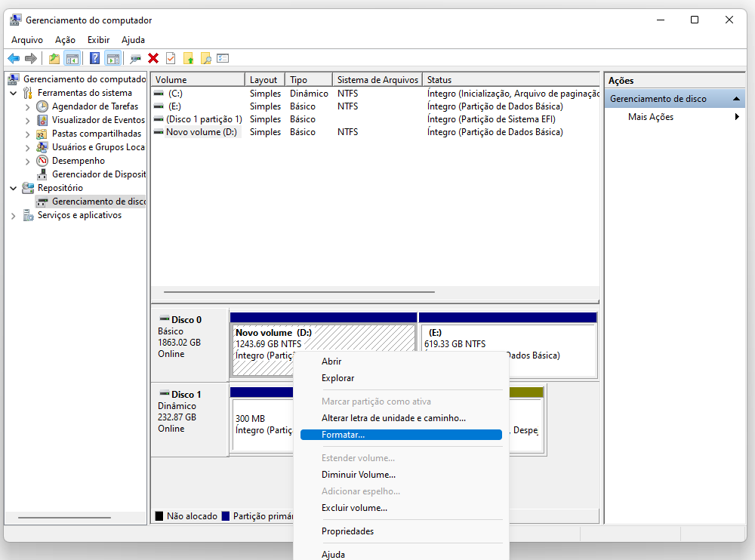
Task: Toggle the console tree pane toolbar button
Action: coord(72,58)
